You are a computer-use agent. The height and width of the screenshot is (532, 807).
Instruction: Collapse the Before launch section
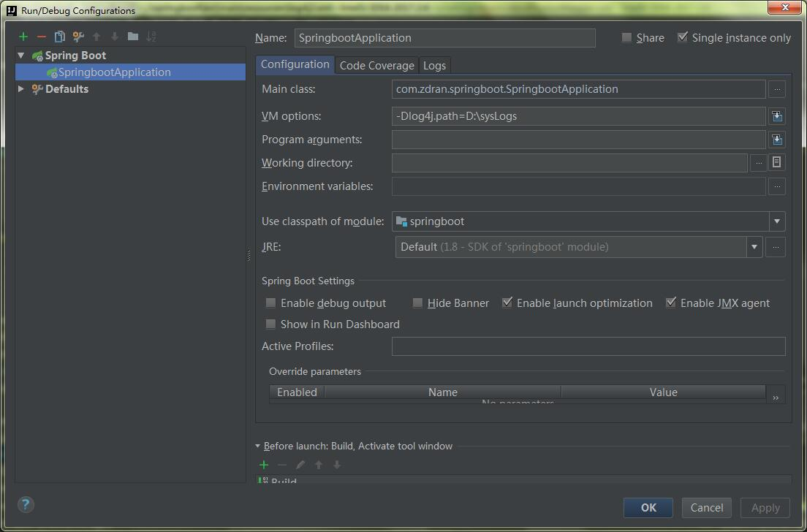click(x=257, y=446)
